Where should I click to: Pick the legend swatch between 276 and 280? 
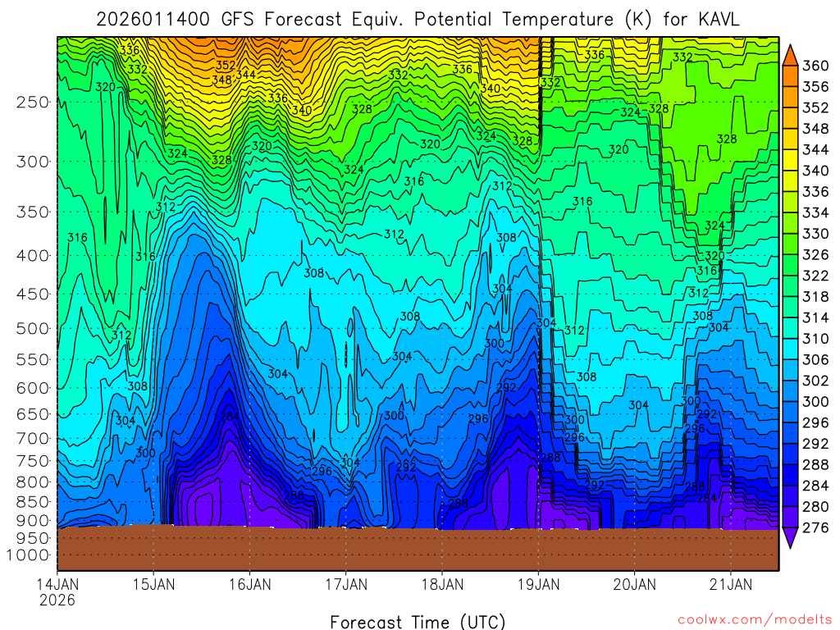point(790,517)
